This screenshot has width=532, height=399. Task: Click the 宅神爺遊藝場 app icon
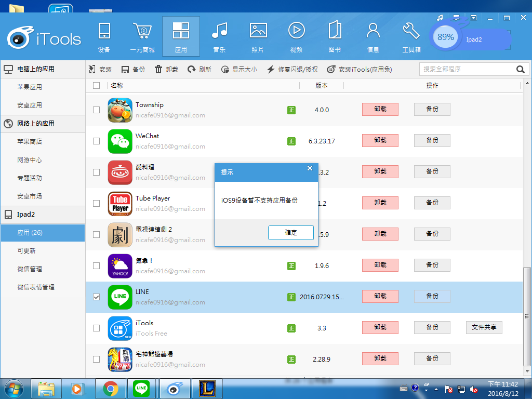120,360
